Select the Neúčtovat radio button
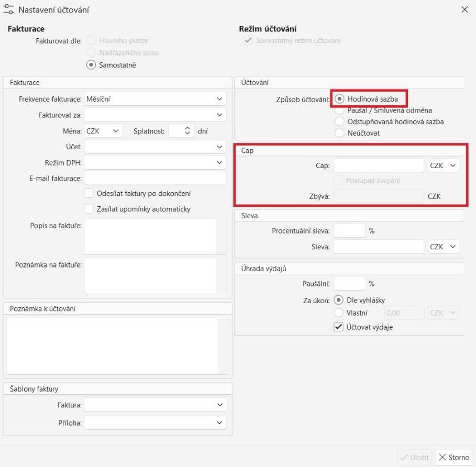The image size is (476, 467). (x=340, y=133)
